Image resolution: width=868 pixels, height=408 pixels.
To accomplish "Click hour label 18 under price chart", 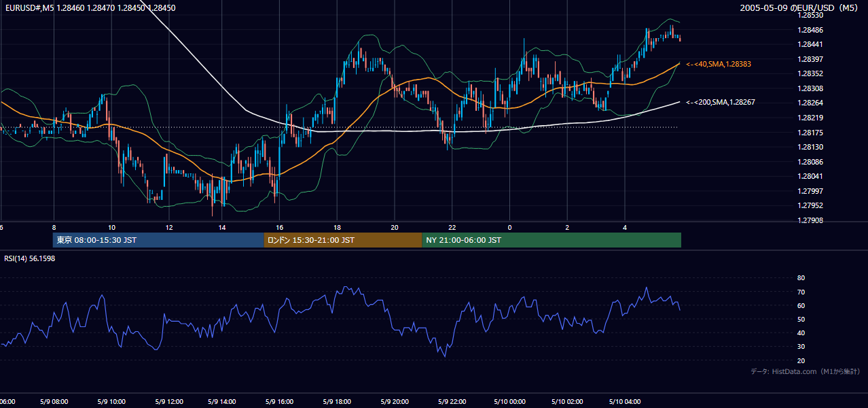I will click(337, 227).
